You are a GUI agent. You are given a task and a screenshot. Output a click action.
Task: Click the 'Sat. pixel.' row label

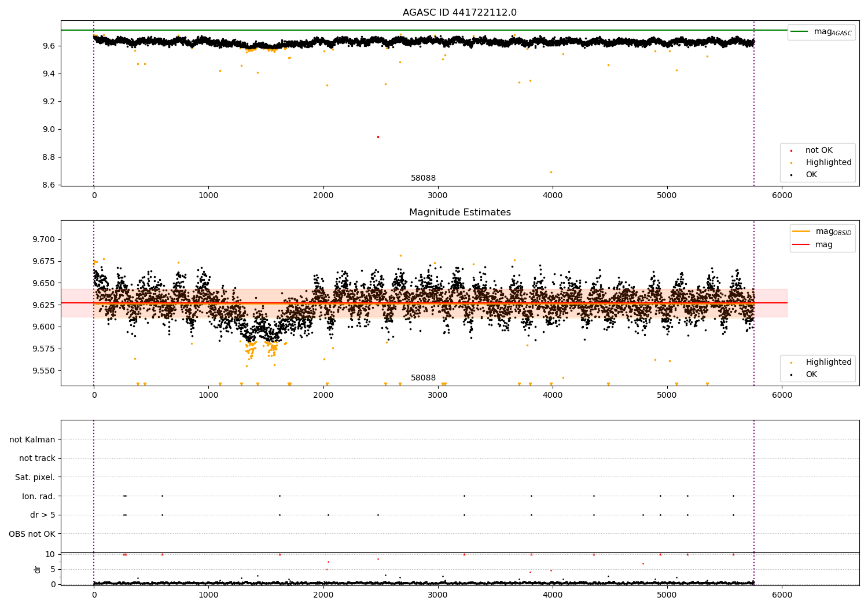click(x=35, y=478)
